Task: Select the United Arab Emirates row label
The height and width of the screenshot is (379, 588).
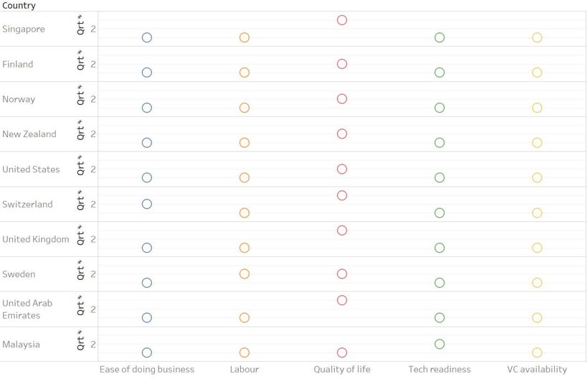Action: click(x=27, y=309)
